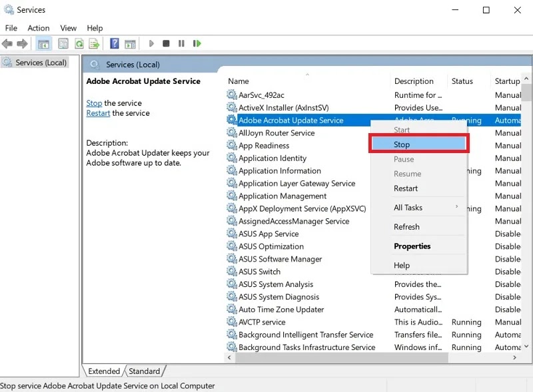This screenshot has width=533, height=392.
Task: Click the Stop the service link
Action: coord(94,103)
